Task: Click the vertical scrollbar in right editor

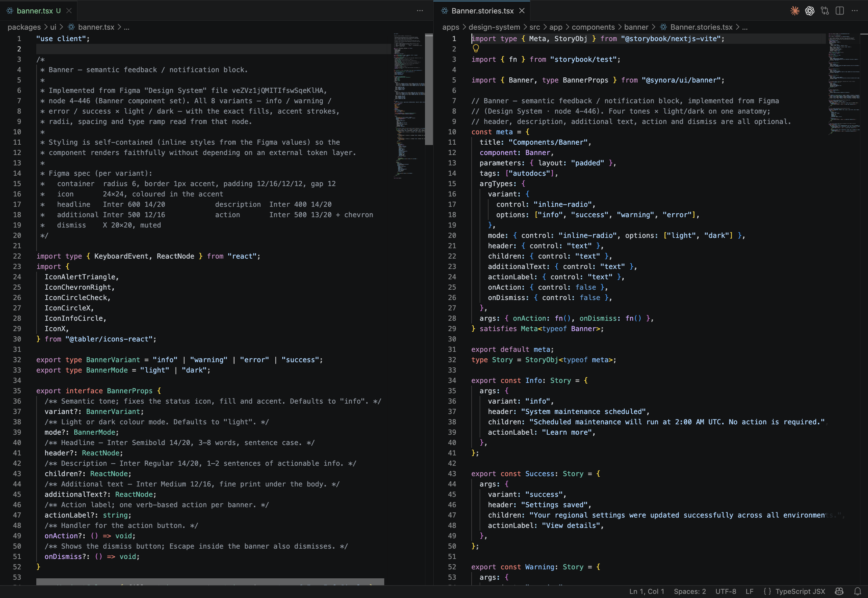Action: click(864, 309)
